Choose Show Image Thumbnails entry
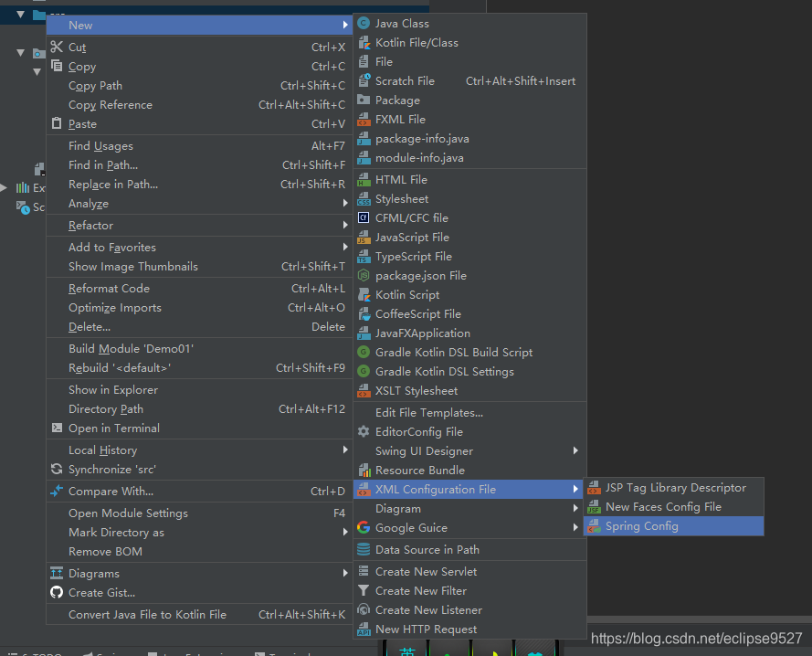 [x=199, y=267]
